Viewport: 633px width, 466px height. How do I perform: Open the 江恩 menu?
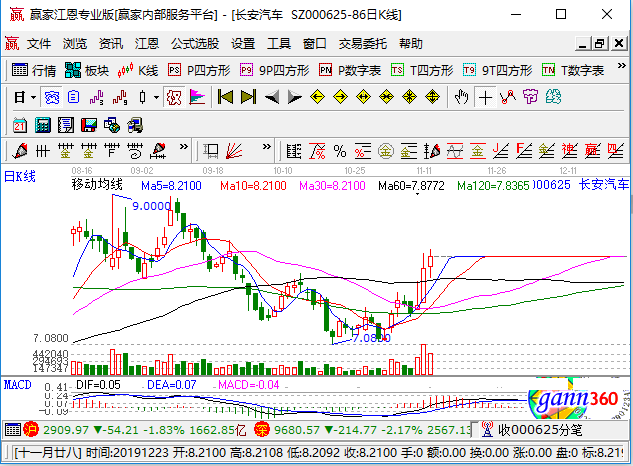click(147, 44)
